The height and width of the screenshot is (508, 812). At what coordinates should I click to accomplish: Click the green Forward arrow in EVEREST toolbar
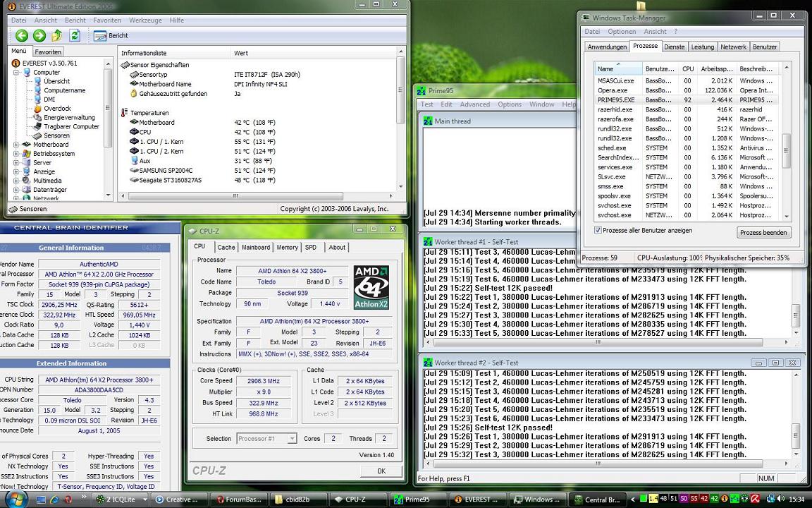tap(39, 35)
